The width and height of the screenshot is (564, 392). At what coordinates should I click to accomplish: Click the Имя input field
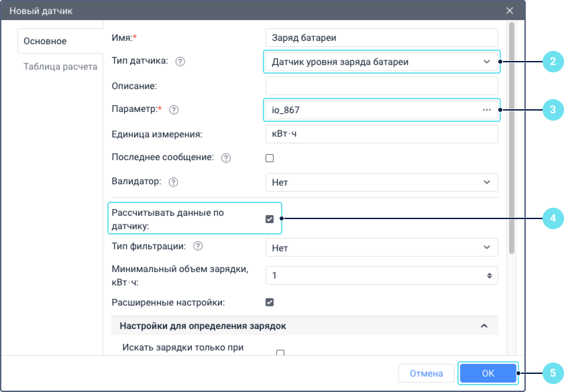pyautogui.click(x=382, y=38)
